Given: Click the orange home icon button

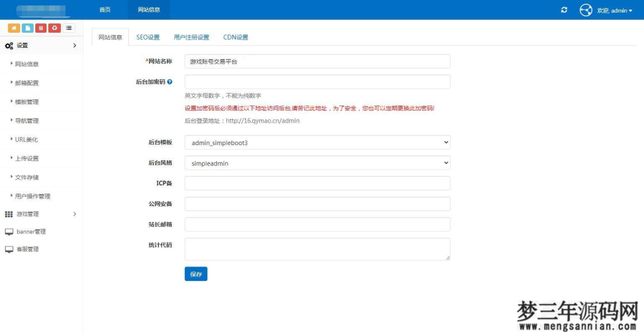Looking at the screenshot, I should (x=14, y=28).
